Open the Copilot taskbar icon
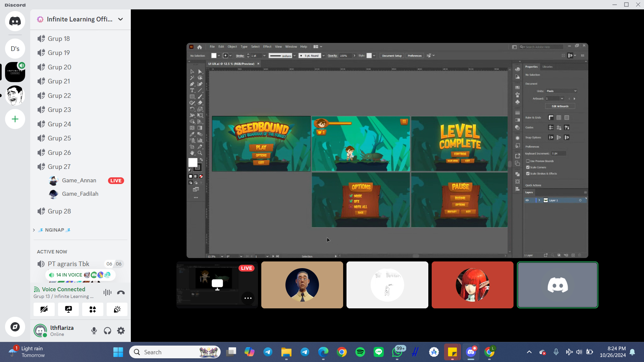Image resolution: width=644 pixels, height=362 pixels. click(250, 352)
